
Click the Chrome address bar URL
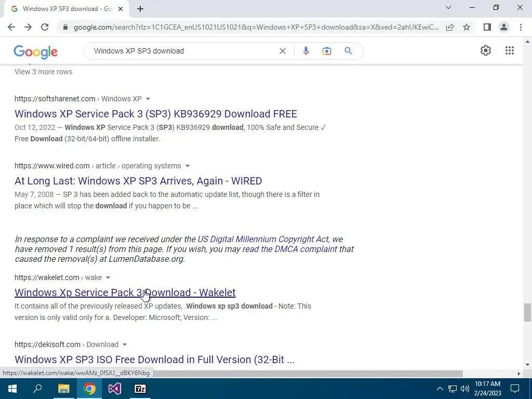click(x=256, y=27)
